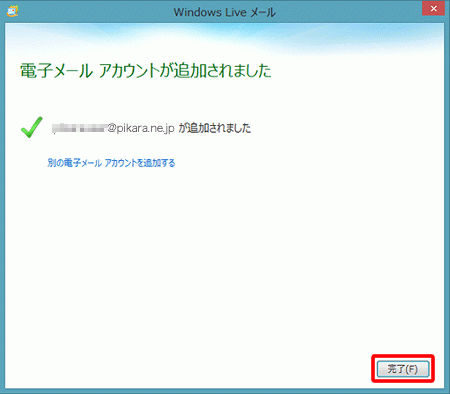The width and height of the screenshot is (450, 394).
Task: Close the dialog with the red X
Action: [433, 9]
